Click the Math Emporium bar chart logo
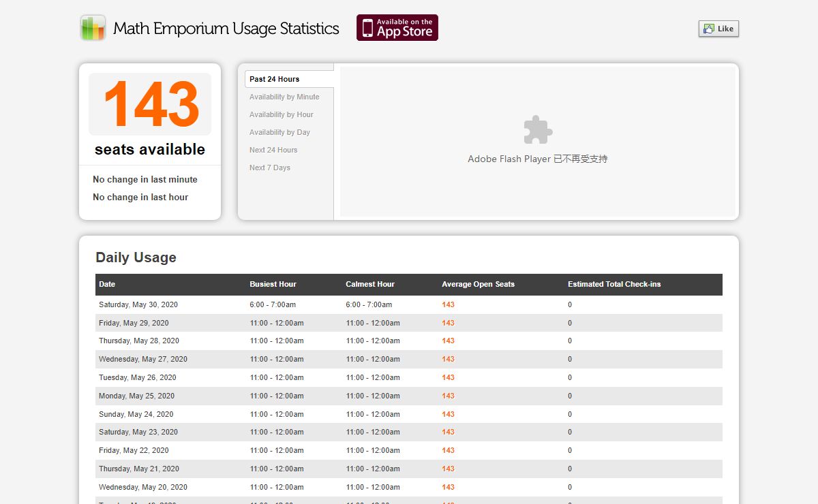 click(x=93, y=28)
